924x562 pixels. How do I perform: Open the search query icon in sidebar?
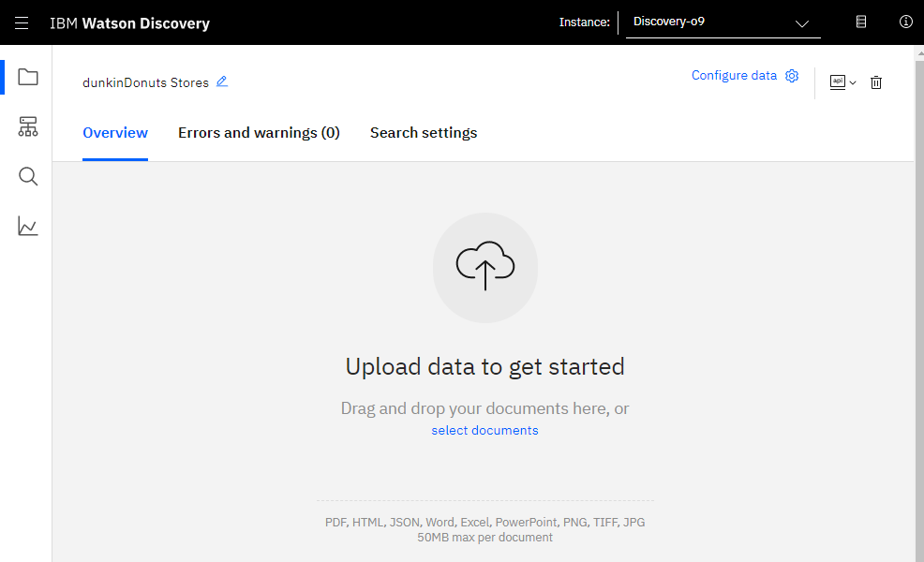pos(28,176)
